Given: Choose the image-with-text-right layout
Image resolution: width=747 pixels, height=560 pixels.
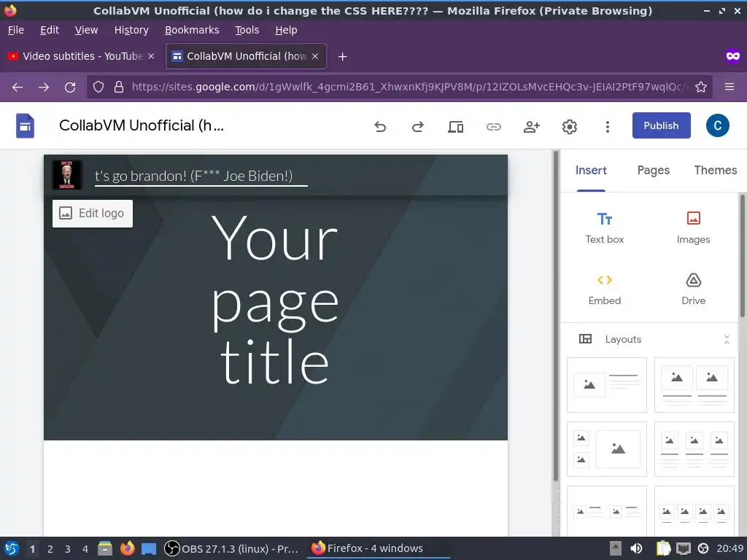Looking at the screenshot, I should pyautogui.click(x=606, y=385).
